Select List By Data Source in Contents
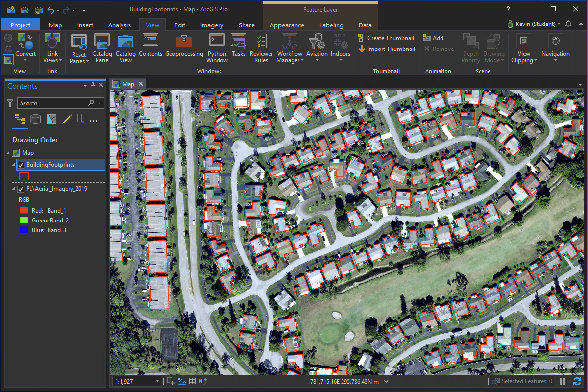 [x=35, y=120]
